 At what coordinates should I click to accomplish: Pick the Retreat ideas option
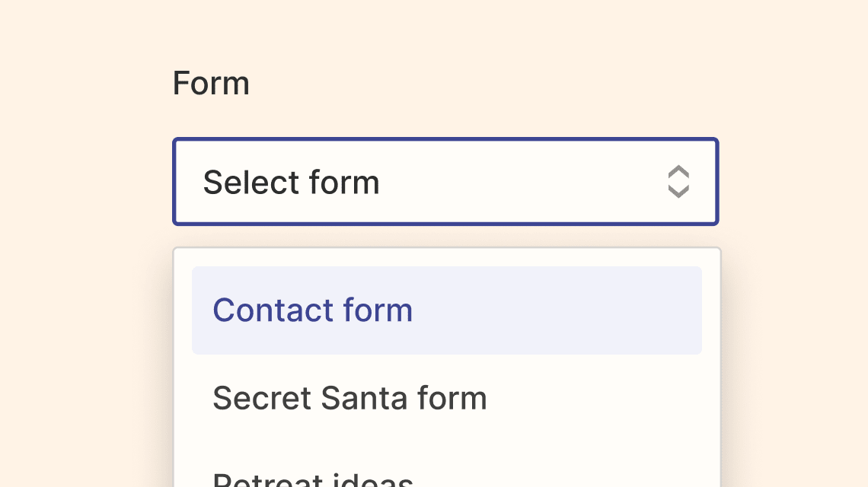point(447,477)
